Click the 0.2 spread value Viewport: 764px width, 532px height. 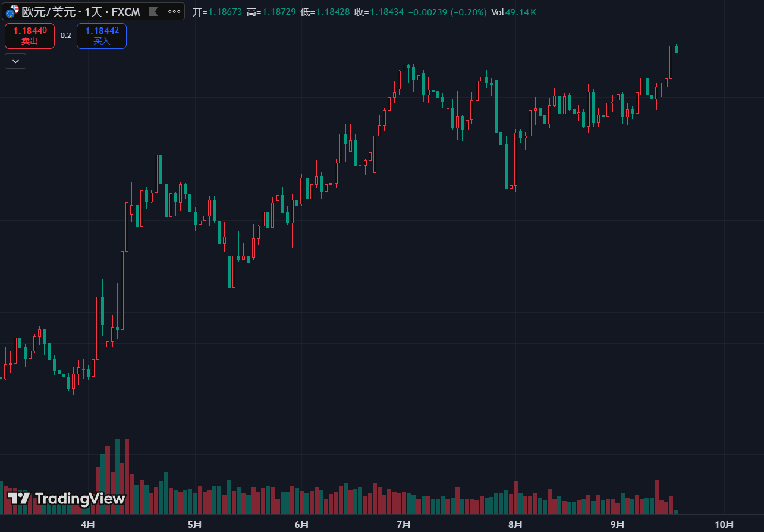[65, 36]
